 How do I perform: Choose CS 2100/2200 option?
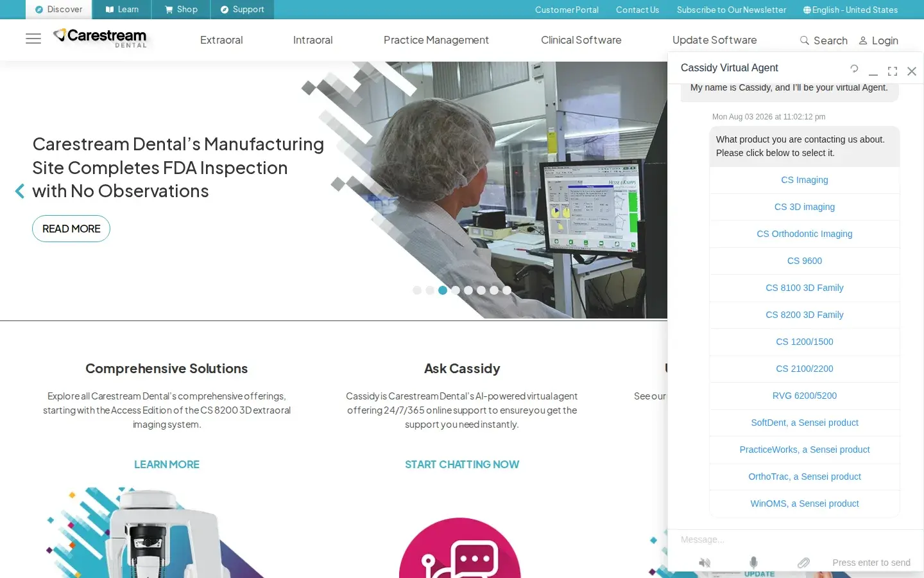coord(805,369)
